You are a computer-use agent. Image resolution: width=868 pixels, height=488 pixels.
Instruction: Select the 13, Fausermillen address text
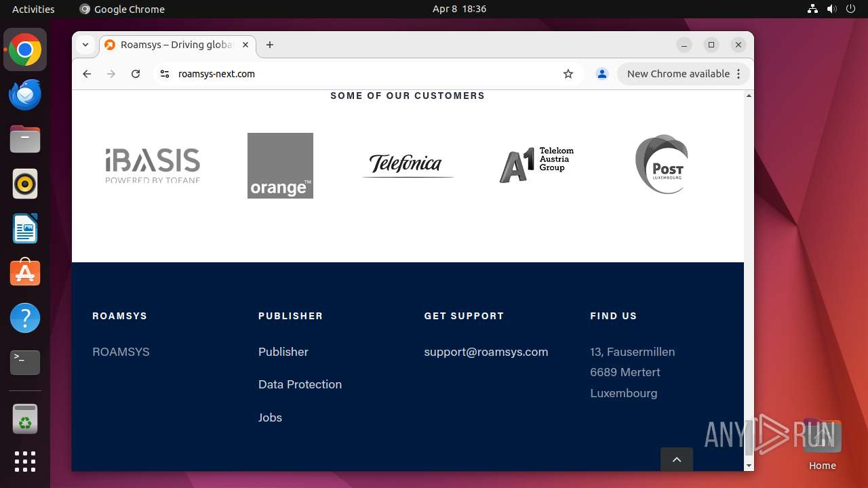(633, 352)
